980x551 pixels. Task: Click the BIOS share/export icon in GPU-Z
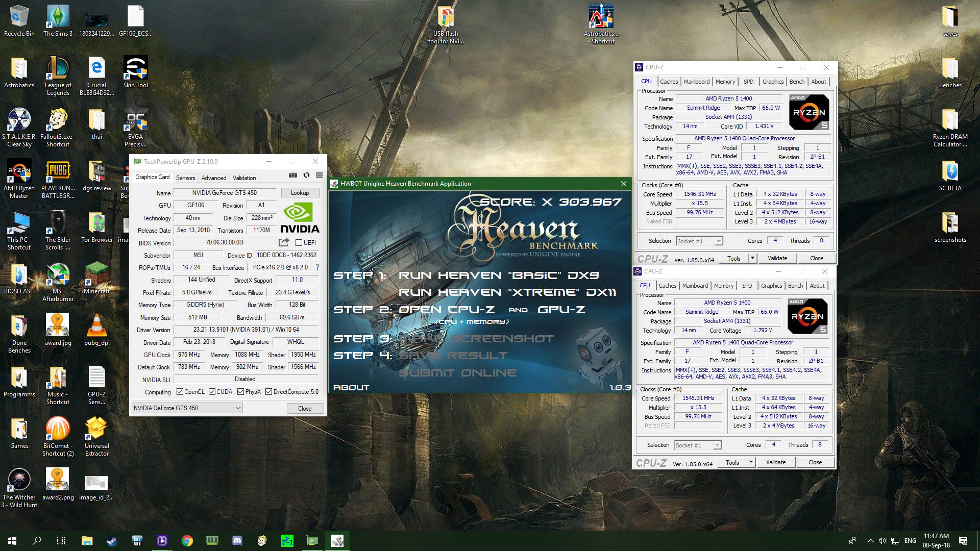[284, 242]
